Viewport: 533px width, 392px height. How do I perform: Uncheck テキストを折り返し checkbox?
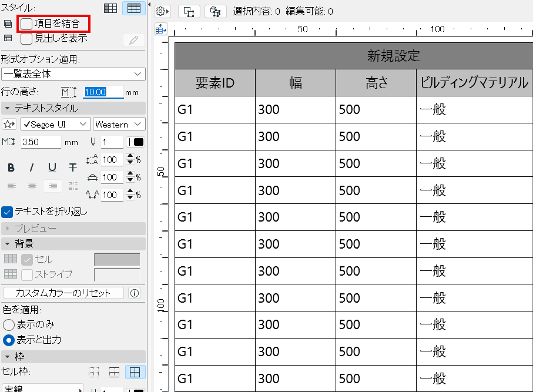click(x=7, y=212)
